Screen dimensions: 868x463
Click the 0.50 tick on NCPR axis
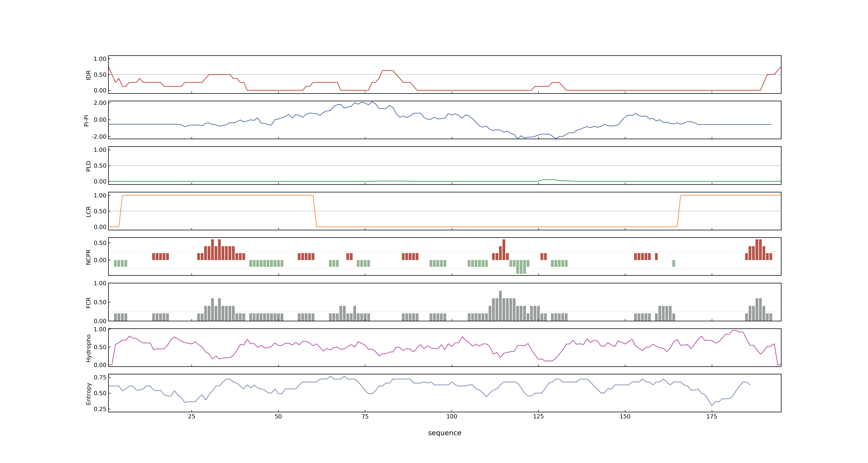pyautogui.click(x=100, y=243)
